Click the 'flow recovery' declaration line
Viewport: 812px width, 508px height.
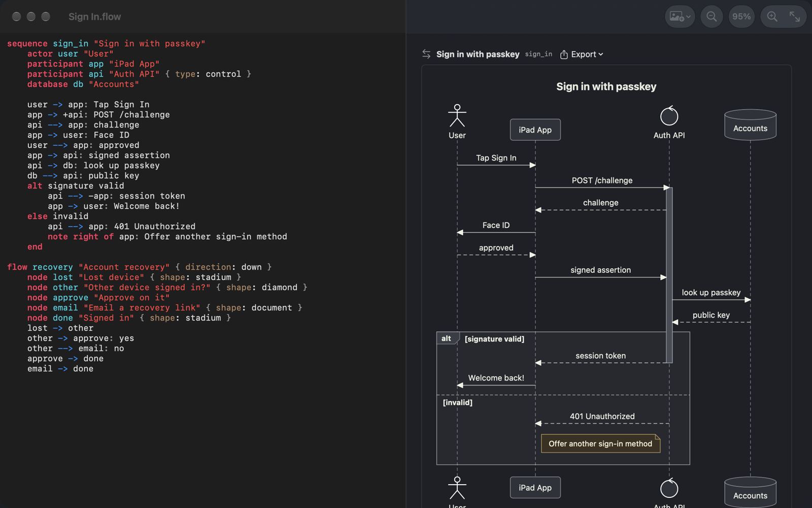tap(139, 267)
